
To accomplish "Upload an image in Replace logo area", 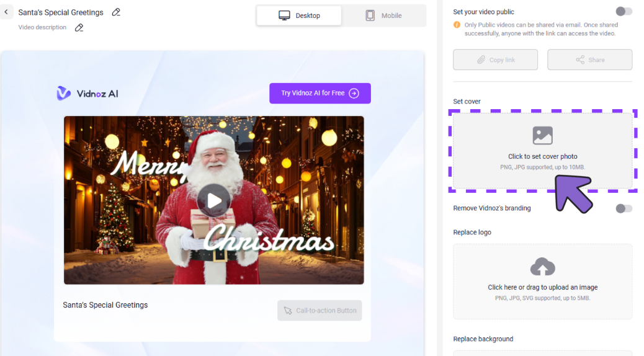I will [x=542, y=282].
